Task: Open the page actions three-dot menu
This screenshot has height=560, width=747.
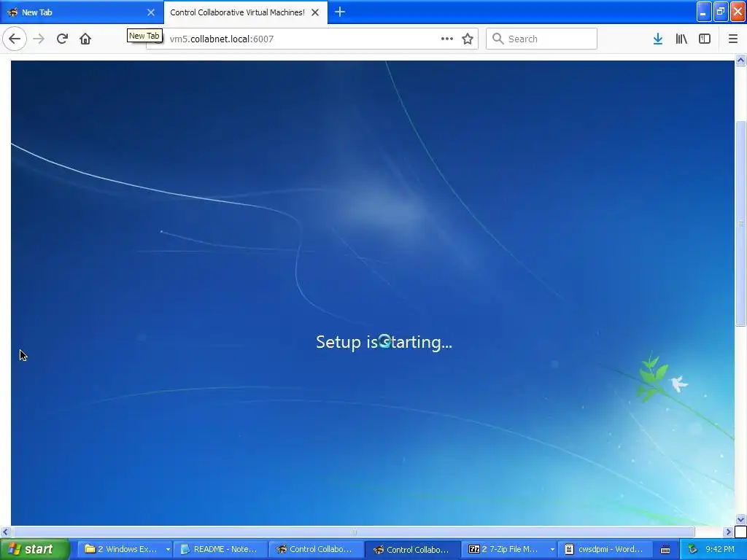Action: [x=447, y=39]
